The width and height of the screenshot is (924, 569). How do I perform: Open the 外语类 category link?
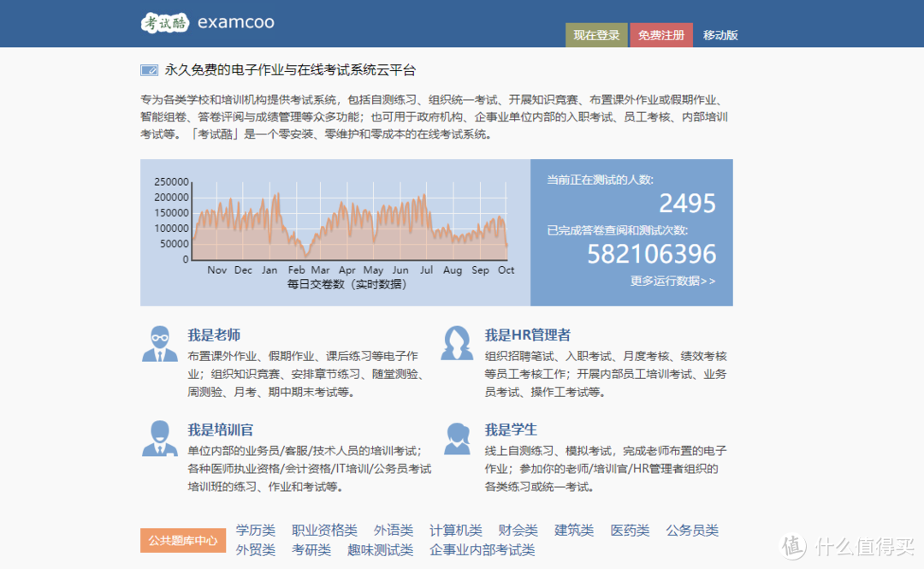tap(394, 530)
